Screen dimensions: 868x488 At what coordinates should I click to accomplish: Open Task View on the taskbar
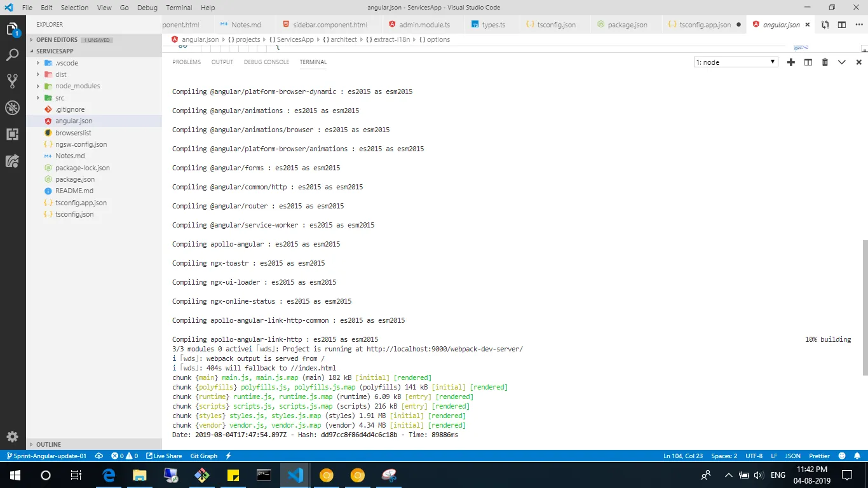[76, 475]
